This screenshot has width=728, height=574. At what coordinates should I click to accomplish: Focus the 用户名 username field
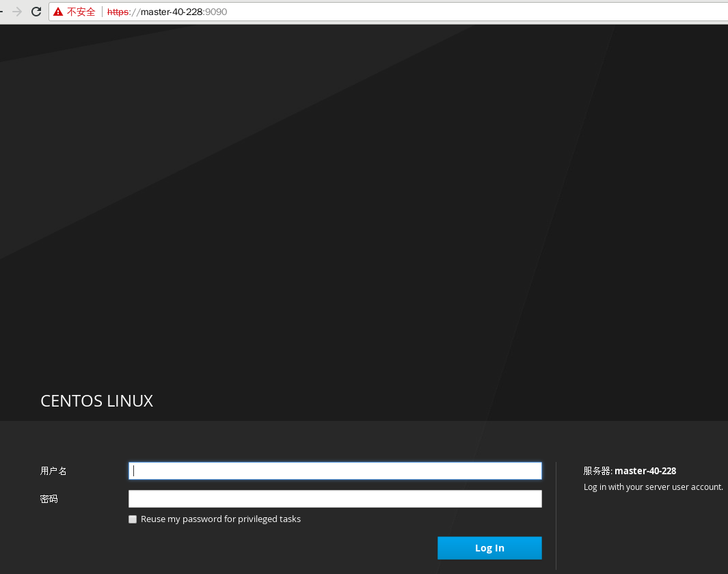(335, 471)
